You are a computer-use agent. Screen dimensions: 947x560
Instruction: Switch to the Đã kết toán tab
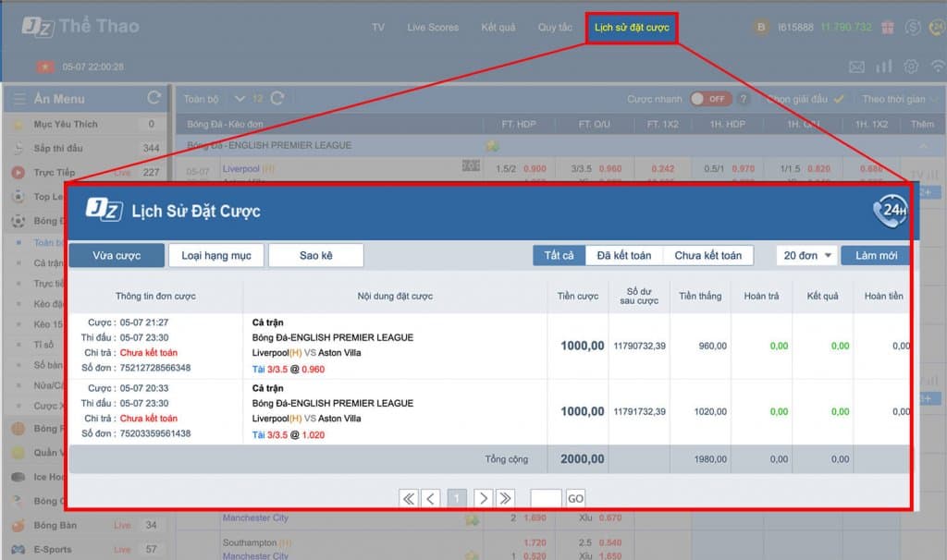[626, 255]
